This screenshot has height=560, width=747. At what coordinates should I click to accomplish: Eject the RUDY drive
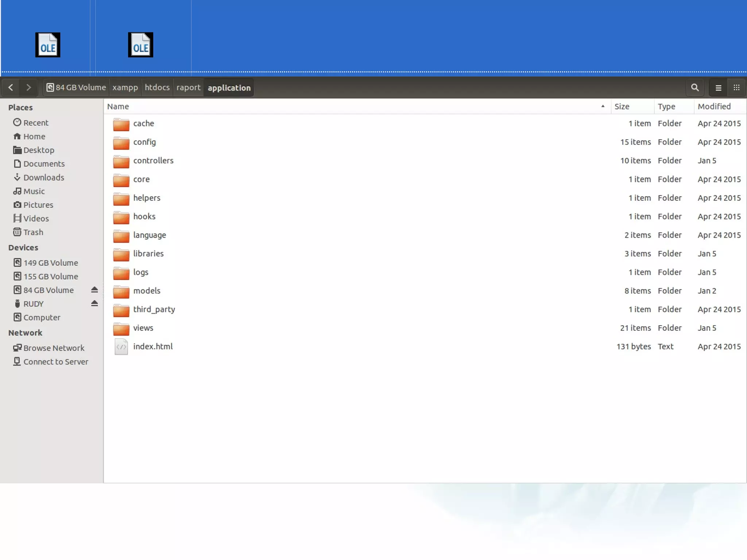pyautogui.click(x=94, y=303)
